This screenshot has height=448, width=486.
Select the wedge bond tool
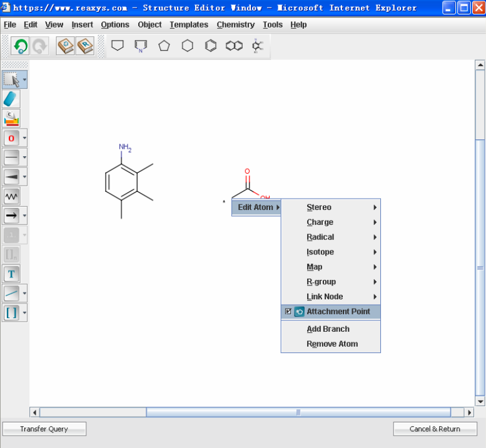11,177
